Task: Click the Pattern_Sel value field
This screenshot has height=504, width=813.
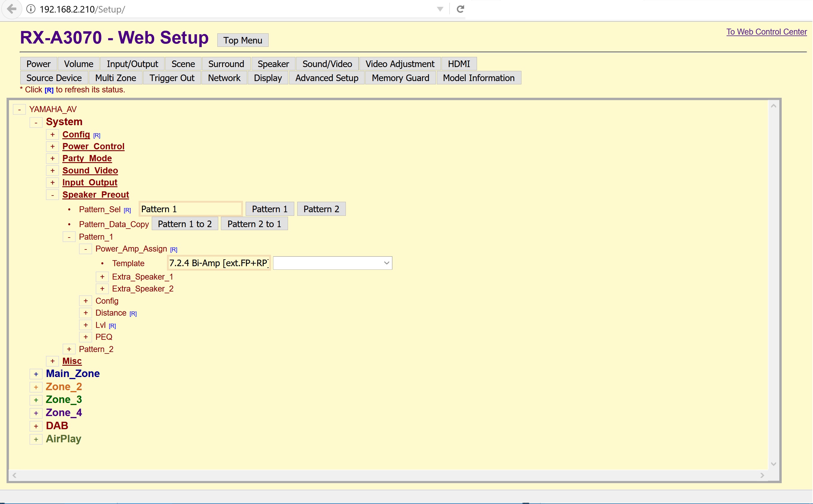Action: 191,209
